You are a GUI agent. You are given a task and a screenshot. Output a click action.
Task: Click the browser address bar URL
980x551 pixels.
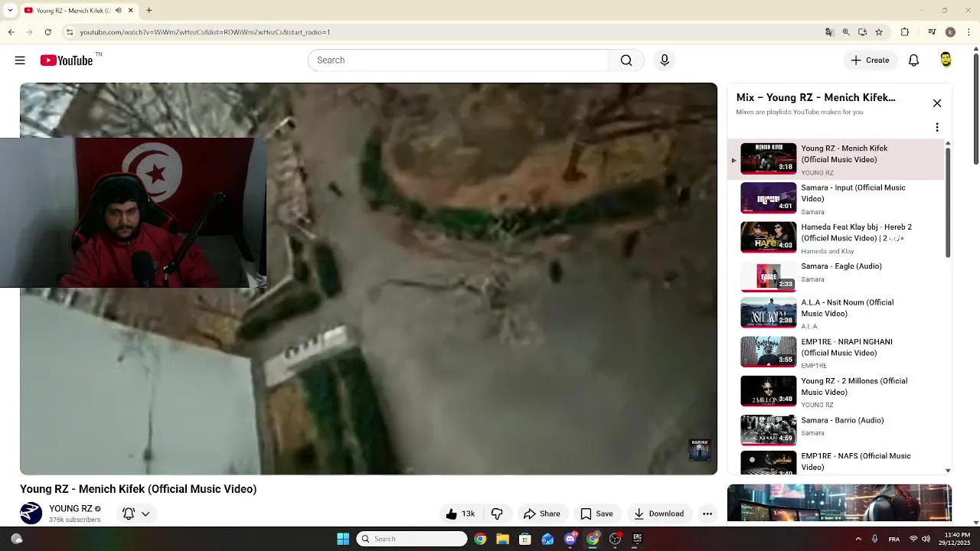205,32
